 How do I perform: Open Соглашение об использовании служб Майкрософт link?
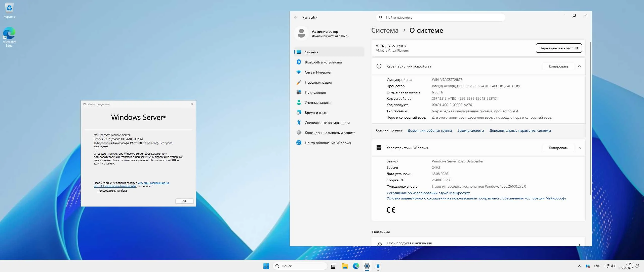428,193
